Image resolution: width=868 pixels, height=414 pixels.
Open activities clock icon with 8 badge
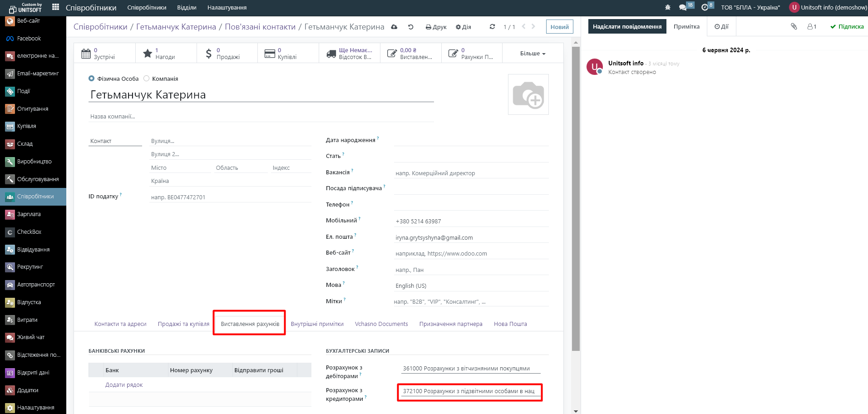click(x=705, y=7)
